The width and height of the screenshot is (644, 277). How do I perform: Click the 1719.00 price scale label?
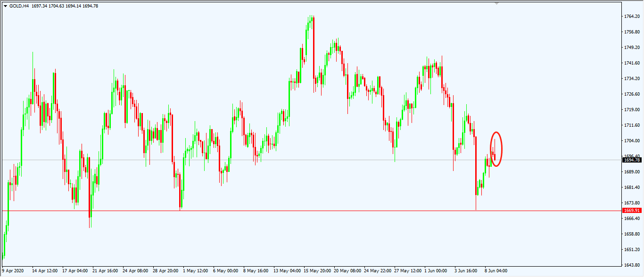[x=632, y=110]
